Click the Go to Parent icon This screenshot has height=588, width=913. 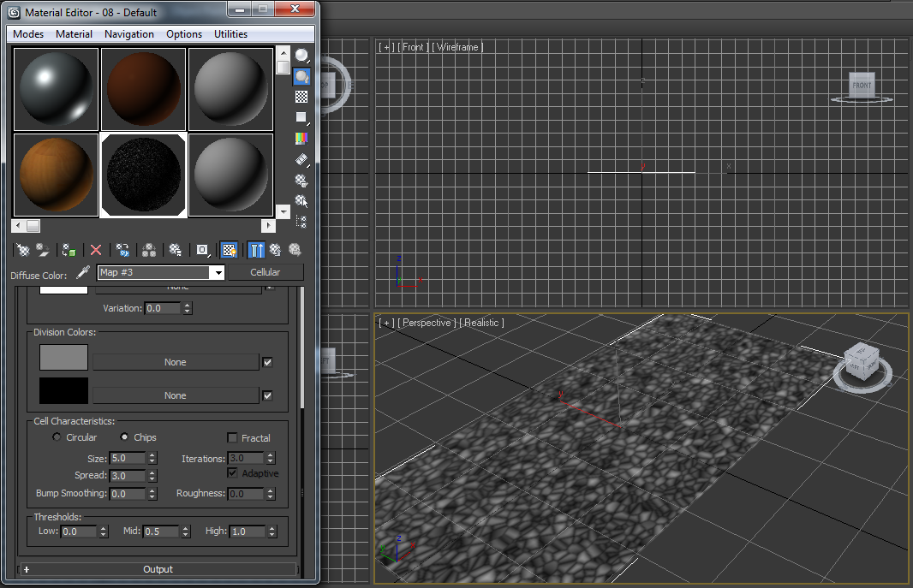pyautogui.click(x=276, y=249)
